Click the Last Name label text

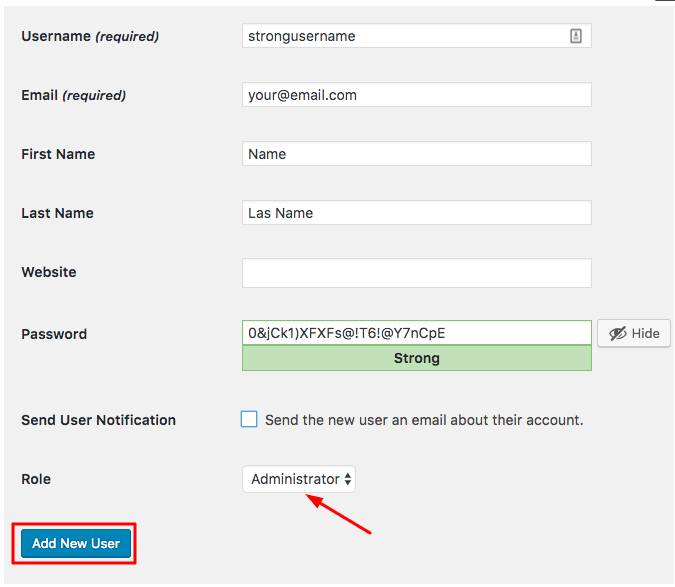(57, 214)
